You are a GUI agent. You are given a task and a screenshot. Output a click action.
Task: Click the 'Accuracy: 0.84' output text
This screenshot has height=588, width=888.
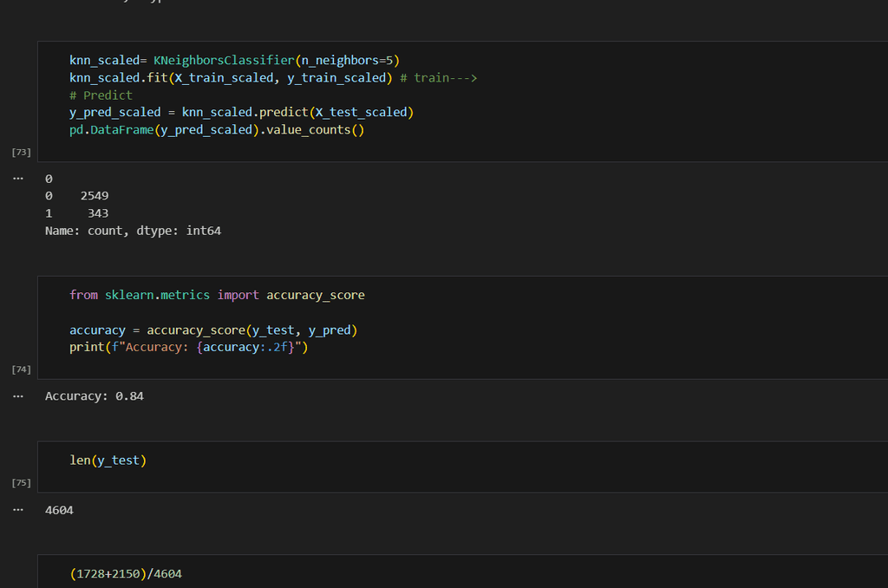click(x=95, y=396)
